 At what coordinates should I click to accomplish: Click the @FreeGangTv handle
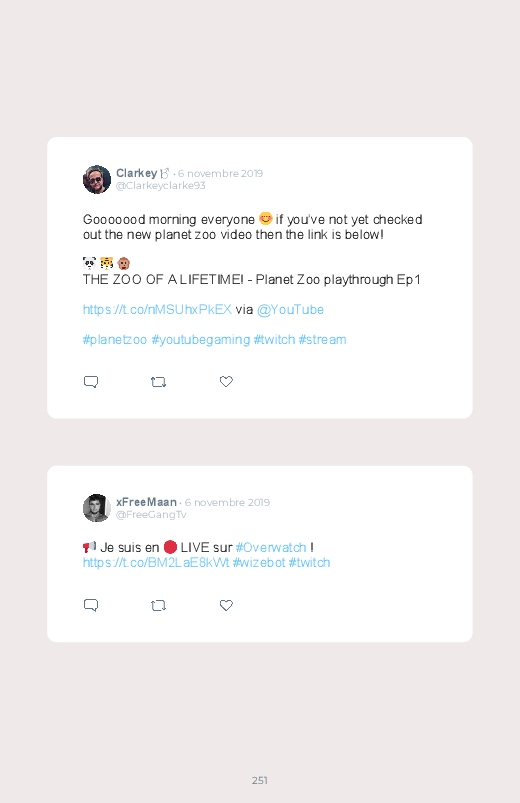point(151,515)
